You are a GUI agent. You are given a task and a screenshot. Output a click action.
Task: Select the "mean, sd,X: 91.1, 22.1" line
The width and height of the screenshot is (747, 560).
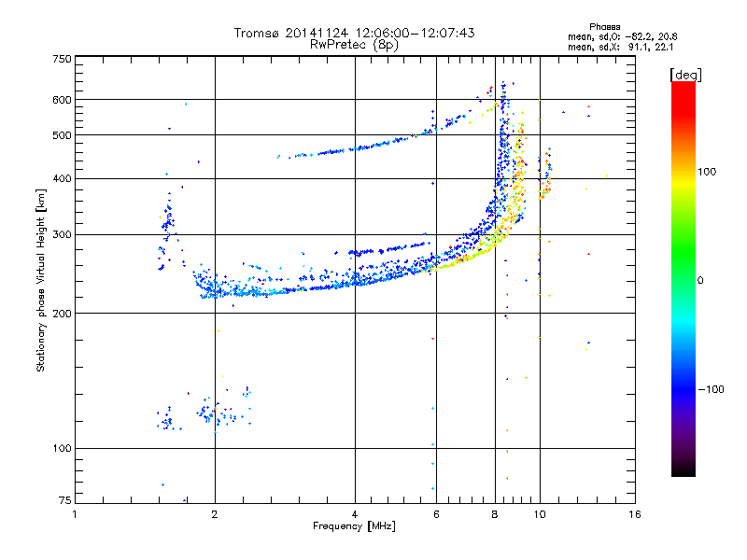click(x=620, y=47)
